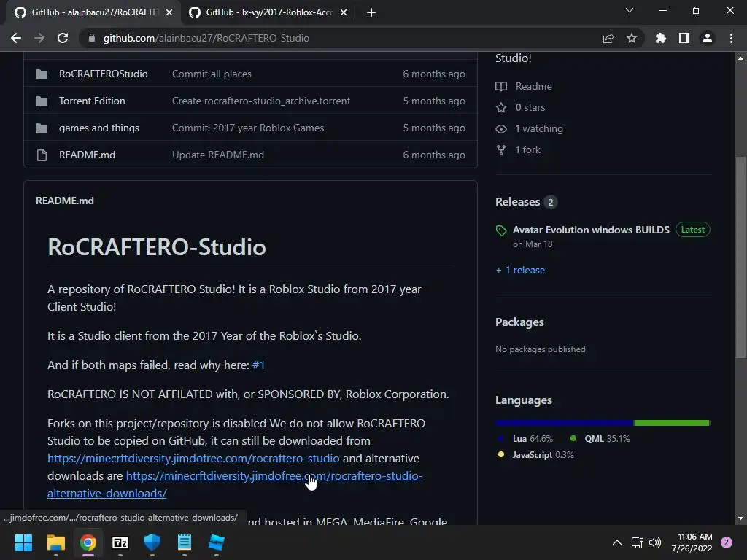Open the Avatar Evolution windows BUILDS release
747x560 pixels.
click(591, 230)
